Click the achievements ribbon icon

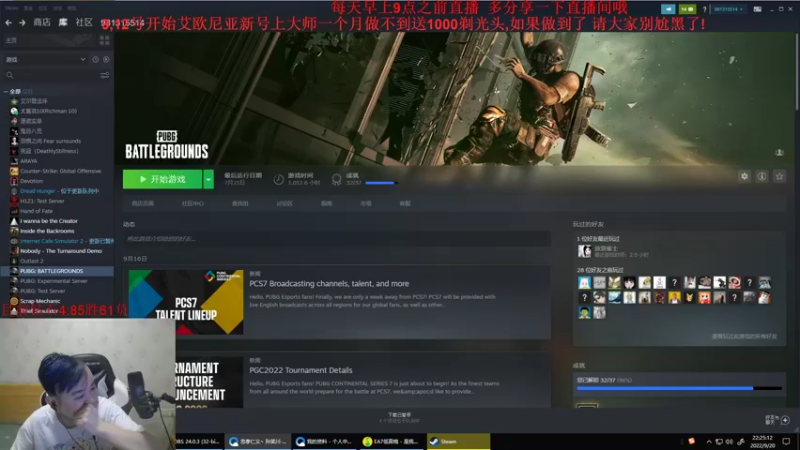pos(336,179)
